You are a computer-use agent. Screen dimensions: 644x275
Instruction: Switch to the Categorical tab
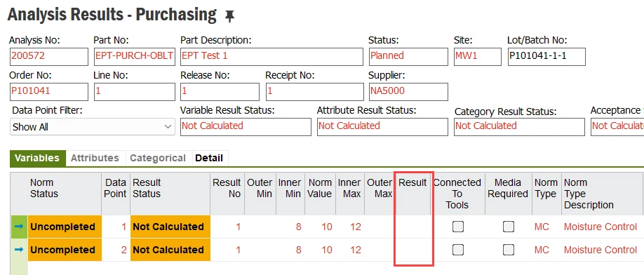pyautogui.click(x=158, y=158)
